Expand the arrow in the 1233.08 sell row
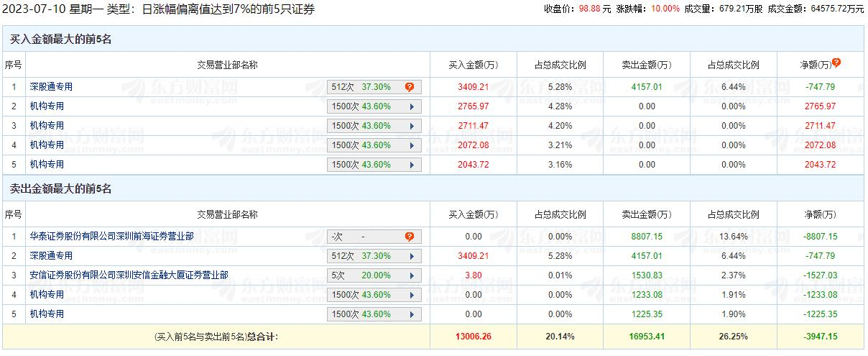 [x=412, y=295]
